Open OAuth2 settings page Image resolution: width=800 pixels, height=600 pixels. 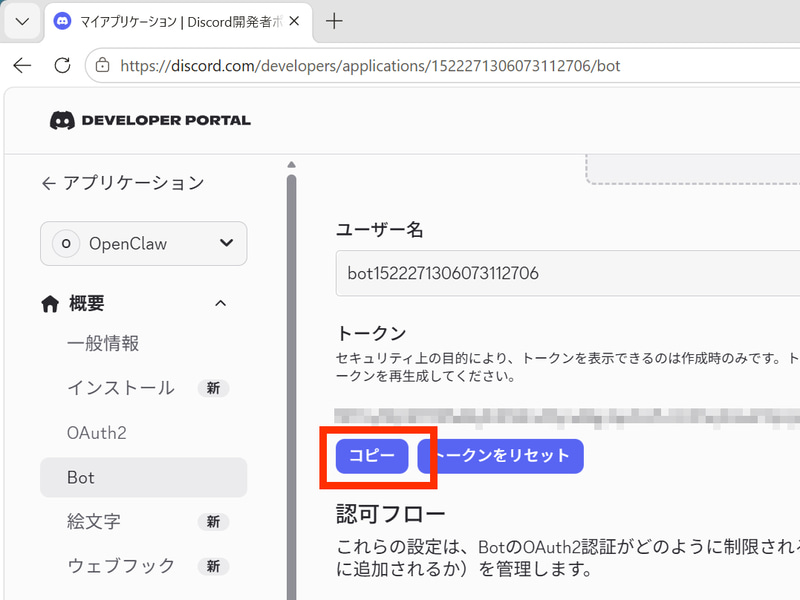pos(96,433)
